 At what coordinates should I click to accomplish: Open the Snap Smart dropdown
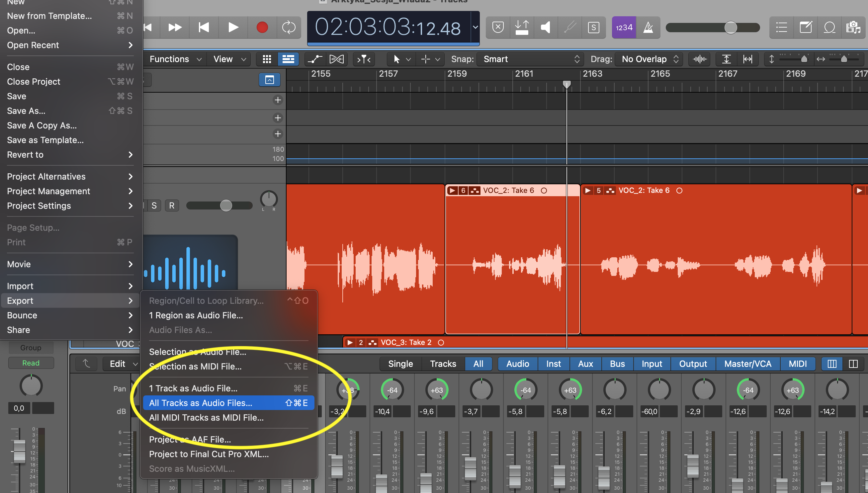(530, 59)
